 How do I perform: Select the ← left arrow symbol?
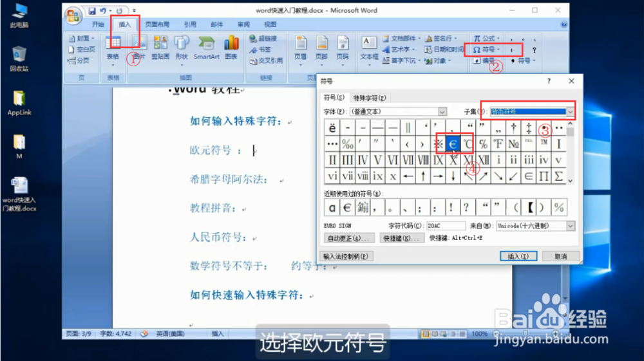coord(408,176)
